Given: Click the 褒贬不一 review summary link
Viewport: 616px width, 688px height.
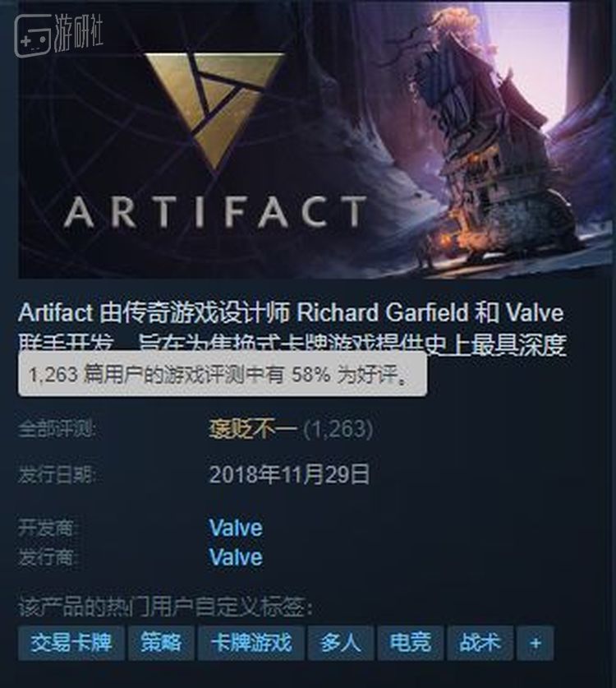Looking at the screenshot, I should [x=253, y=429].
